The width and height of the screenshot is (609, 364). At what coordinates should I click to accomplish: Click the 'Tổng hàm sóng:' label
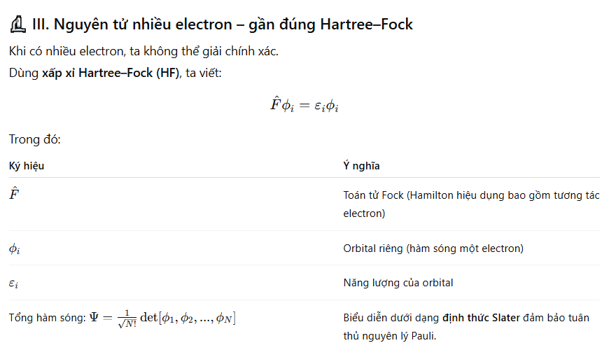click(x=46, y=318)
